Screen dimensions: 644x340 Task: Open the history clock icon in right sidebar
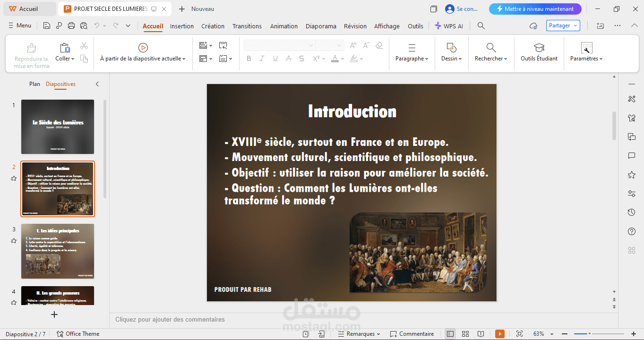632,212
